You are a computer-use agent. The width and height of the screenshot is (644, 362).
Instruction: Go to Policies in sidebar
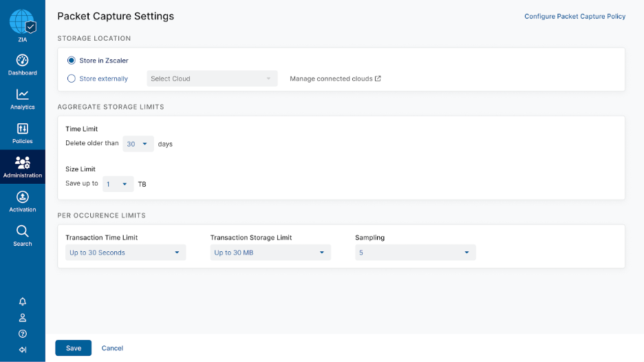click(22, 129)
